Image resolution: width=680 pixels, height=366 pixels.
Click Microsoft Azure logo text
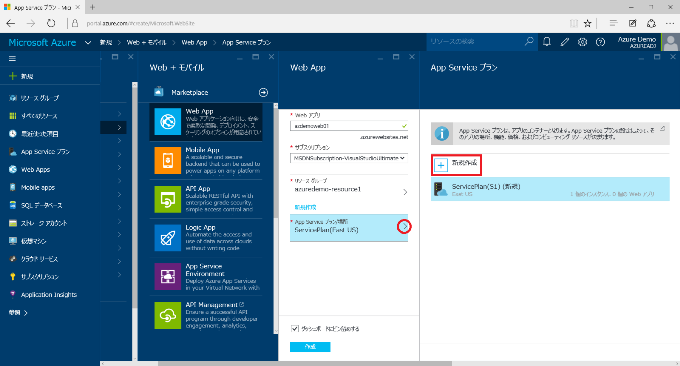point(42,42)
